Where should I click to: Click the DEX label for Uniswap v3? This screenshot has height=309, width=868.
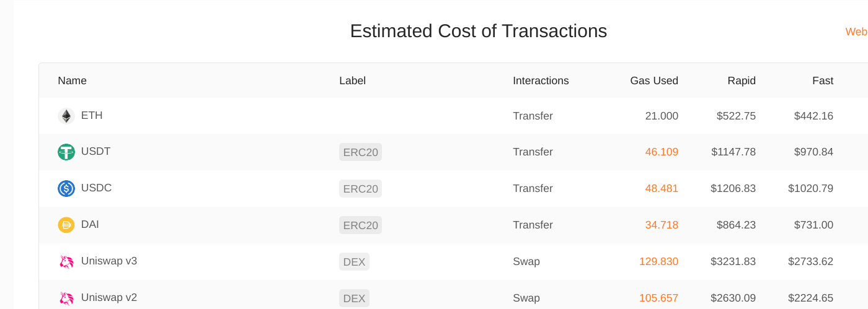354,262
